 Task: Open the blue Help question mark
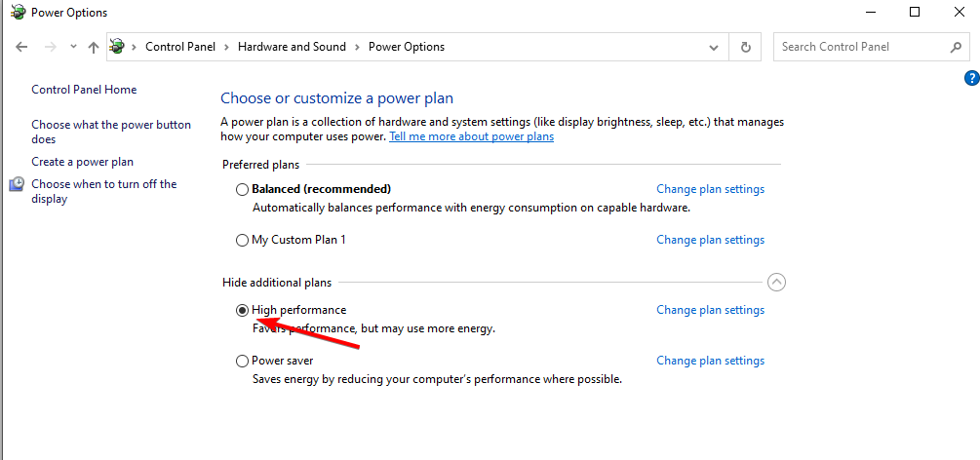pos(971,78)
